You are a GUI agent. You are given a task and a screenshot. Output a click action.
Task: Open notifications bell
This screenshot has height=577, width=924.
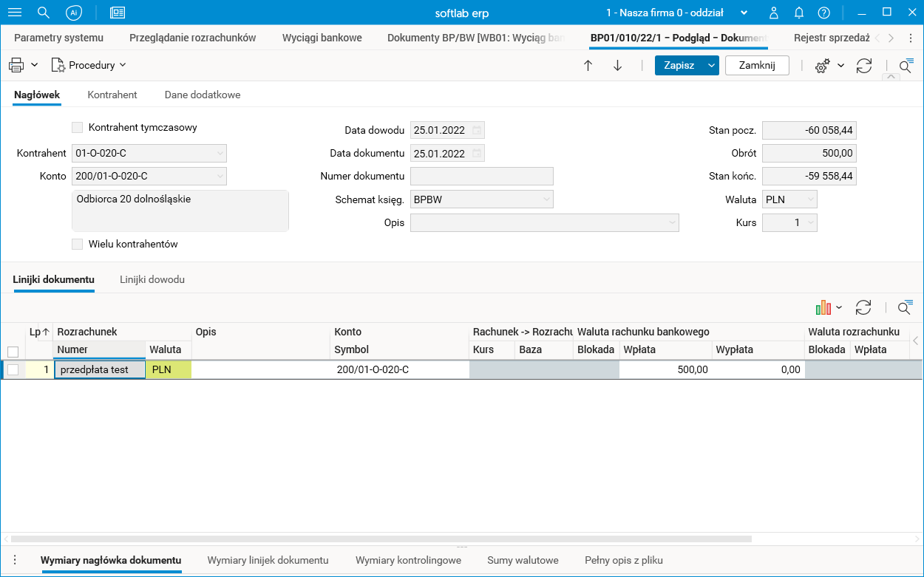[799, 13]
